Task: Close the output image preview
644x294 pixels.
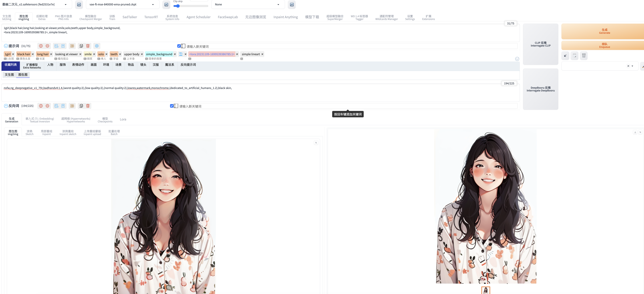Action: click(x=640, y=132)
